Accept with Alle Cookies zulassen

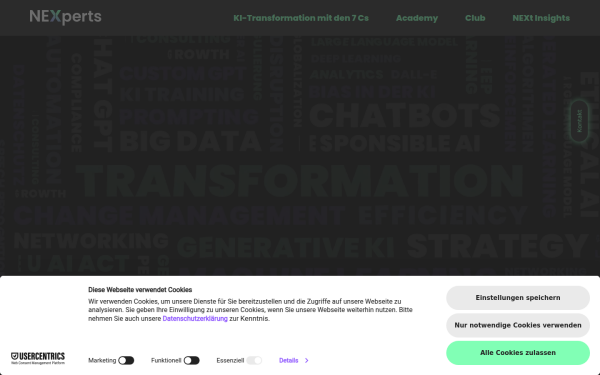[x=518, y=353]
